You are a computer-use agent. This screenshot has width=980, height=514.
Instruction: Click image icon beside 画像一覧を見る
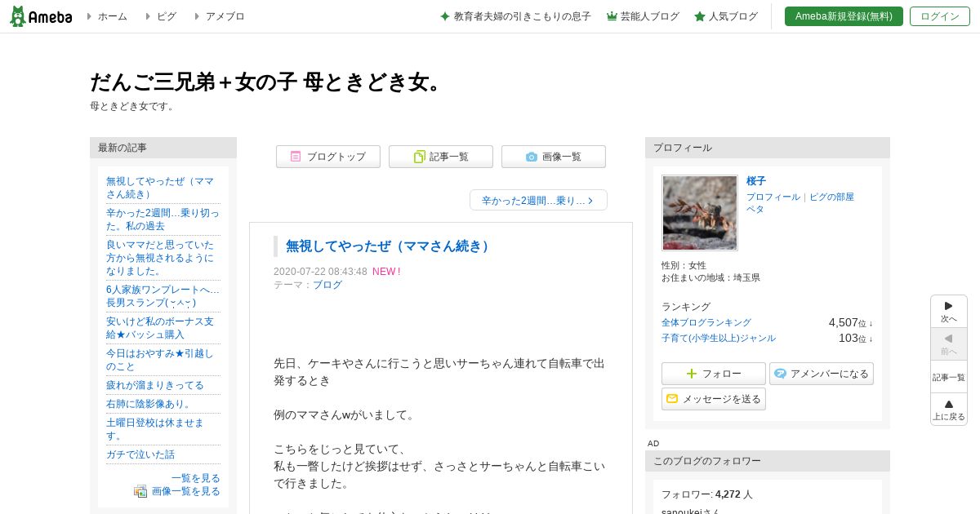coord(140,491)
